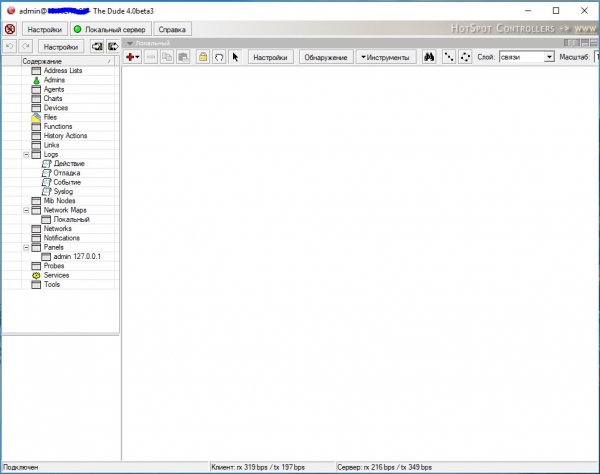Select Syslog under Logs
This screenshot has width=600, height=474.
[x=63, y=191]
